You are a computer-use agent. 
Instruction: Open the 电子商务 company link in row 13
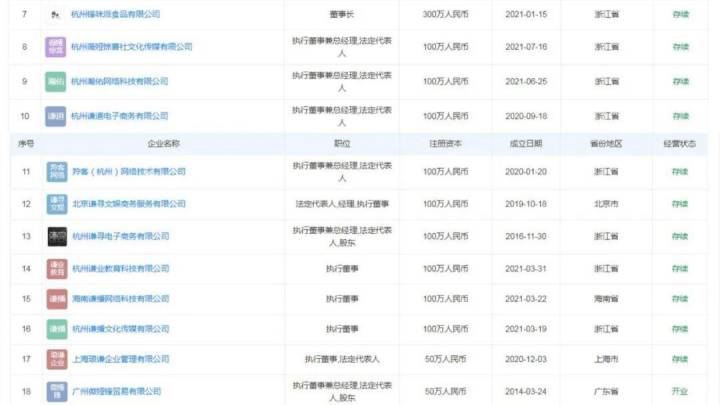[121, 236]
